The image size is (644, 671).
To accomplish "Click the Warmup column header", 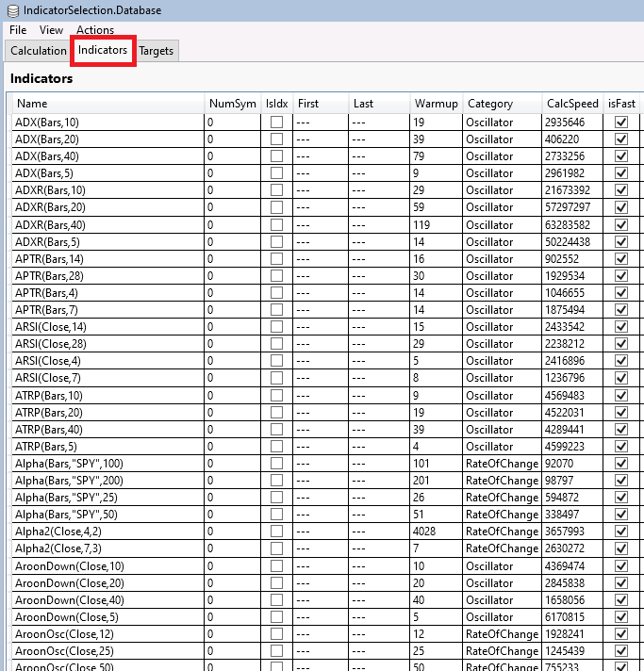I will 436,104.
